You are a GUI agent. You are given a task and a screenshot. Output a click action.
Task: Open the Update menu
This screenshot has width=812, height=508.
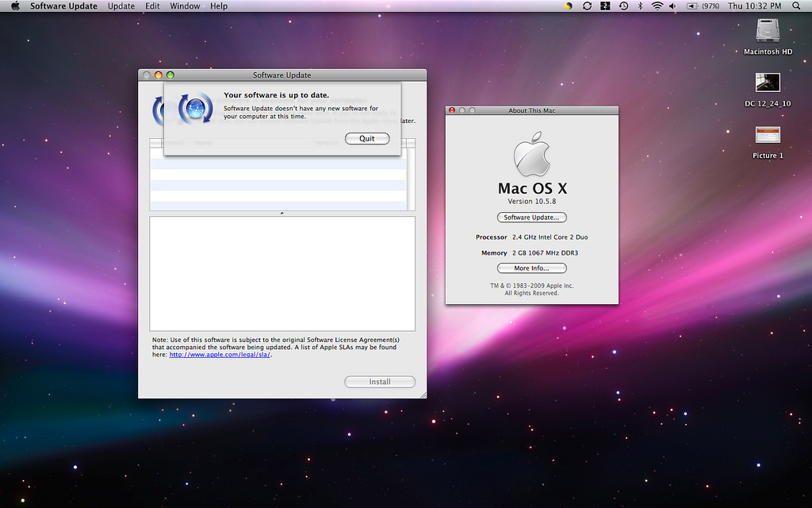tap(121, 6)
